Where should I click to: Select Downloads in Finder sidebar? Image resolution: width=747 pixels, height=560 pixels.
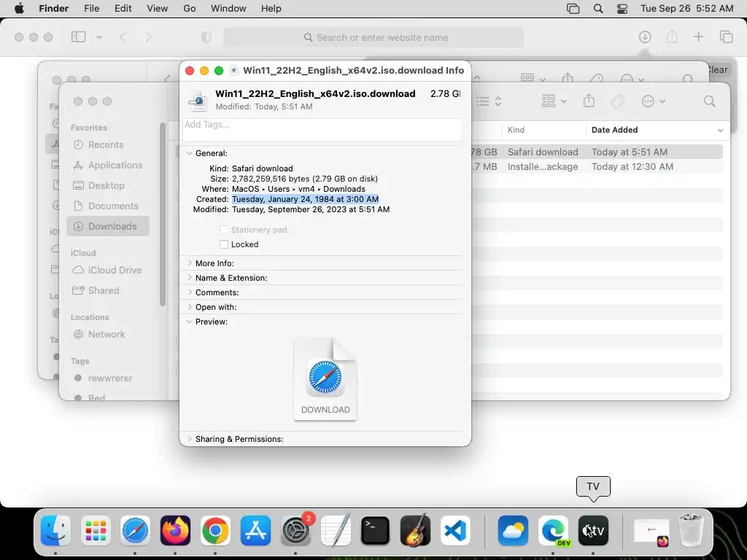(108, 226)
